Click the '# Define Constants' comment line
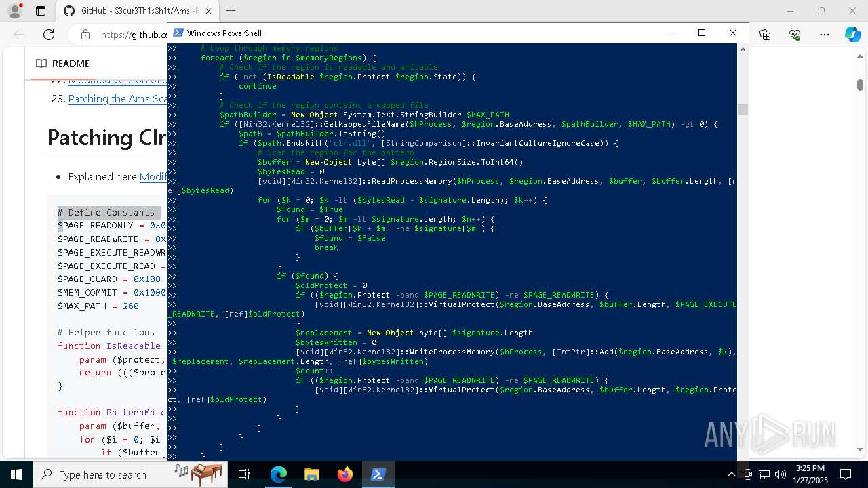The image size is (868, 488). [106, 212]
